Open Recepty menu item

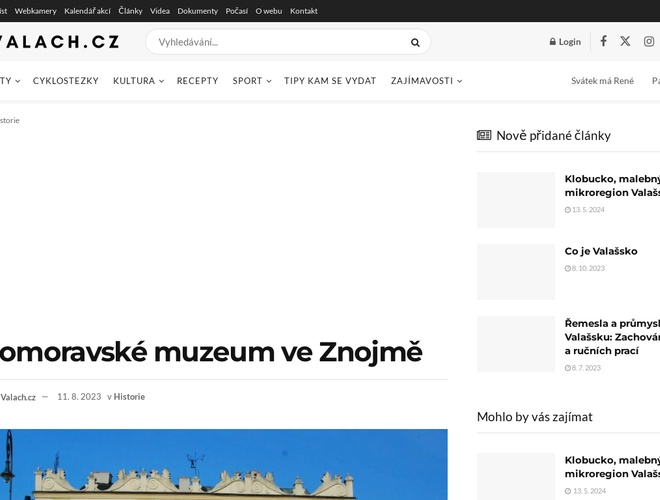[x=197, y=81]
